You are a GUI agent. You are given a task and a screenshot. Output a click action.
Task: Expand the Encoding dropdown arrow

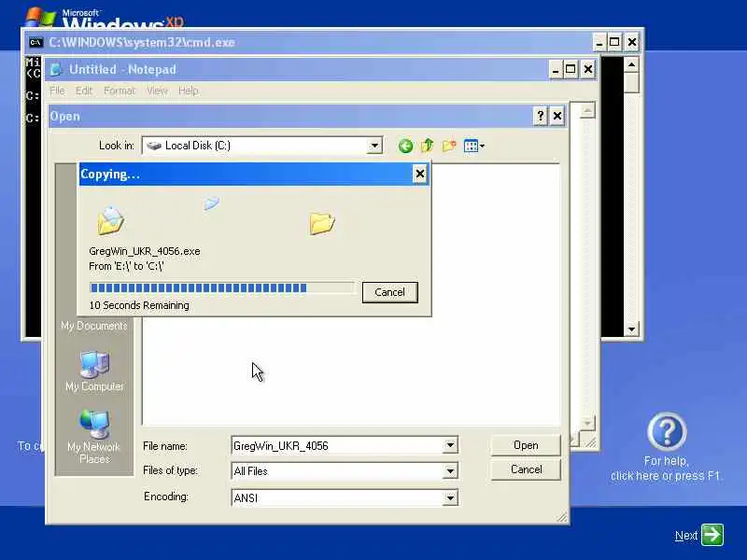450,498
